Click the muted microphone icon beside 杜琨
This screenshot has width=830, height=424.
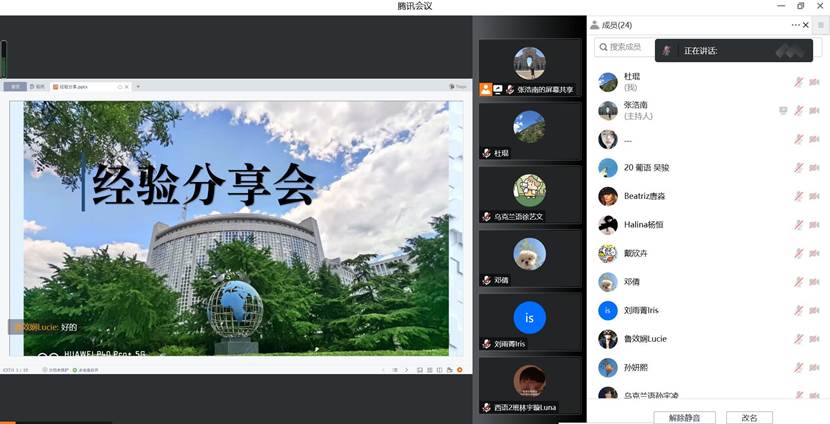coord(798,82)
